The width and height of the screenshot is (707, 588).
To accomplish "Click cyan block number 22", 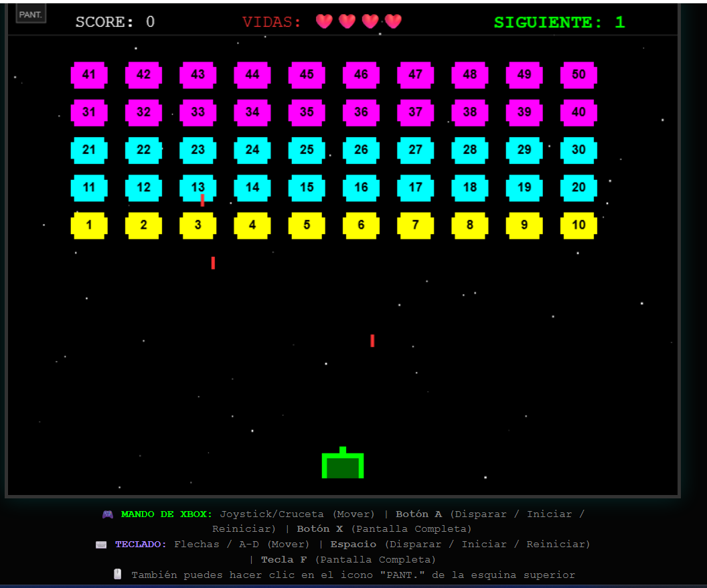I will [x=143, y=150].
